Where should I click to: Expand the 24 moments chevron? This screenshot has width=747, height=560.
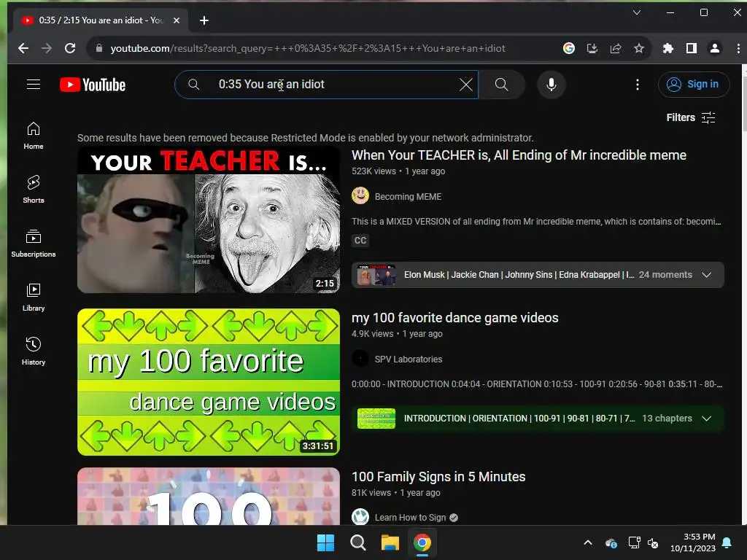tap(706, 275)
